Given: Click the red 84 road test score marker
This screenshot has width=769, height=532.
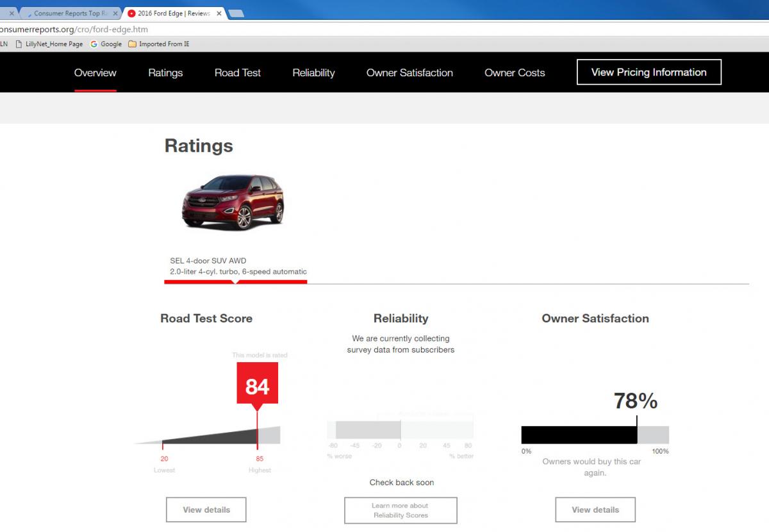Looking at the screenshot, I should [x=258, y=387].
